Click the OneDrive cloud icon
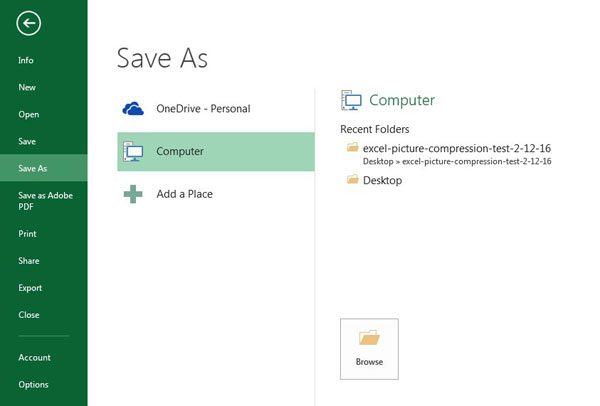Image resolution: width=600 pixels, height=406 pixels. point(133,109)
